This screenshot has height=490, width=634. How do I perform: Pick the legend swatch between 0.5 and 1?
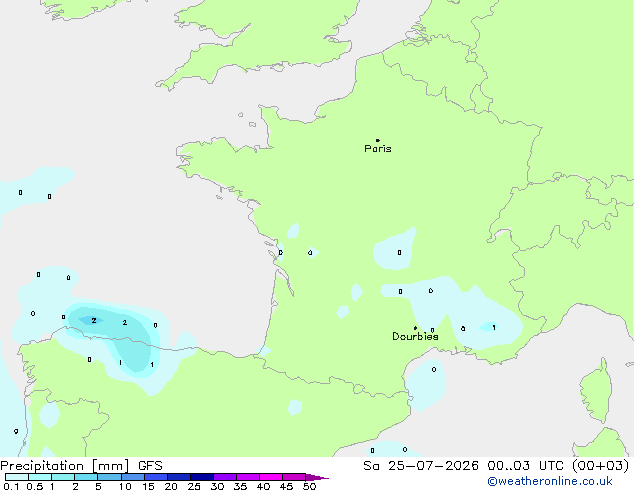(x=40, y=477)
